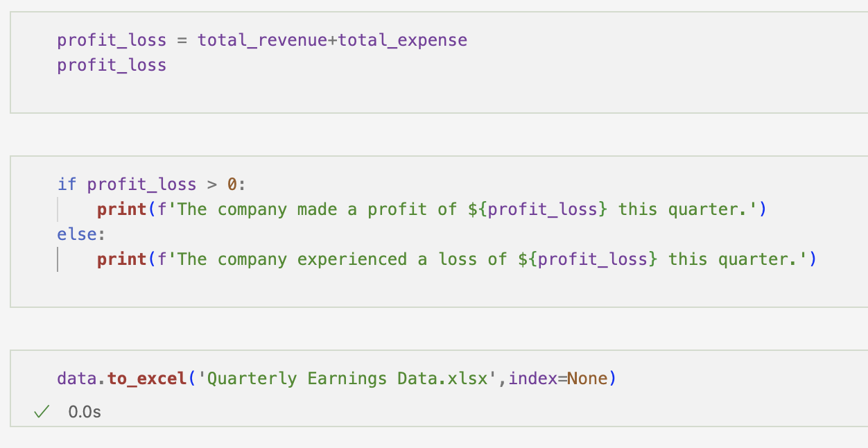Click the index=None argument
The width and height of the screenshot is (868, 448).
tap(558, 379)
